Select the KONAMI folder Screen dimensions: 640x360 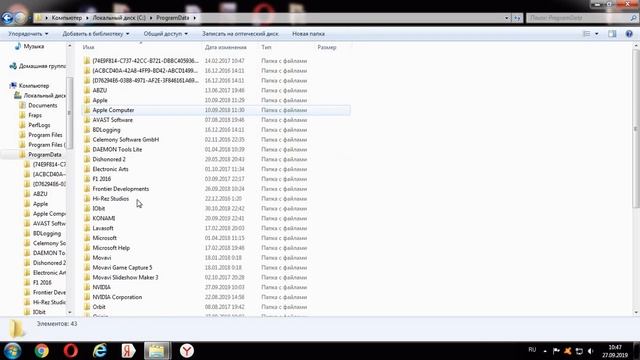(x=104, y=218)
